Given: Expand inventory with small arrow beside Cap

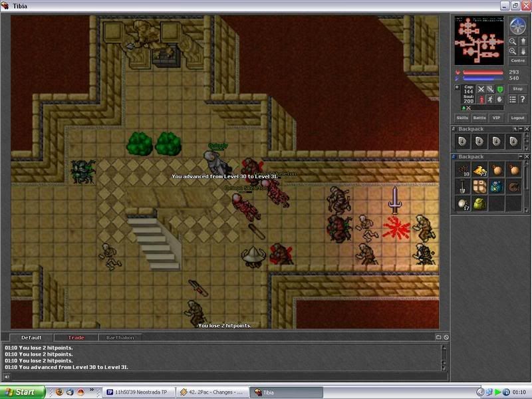Looking at the screenshot, I should 457,88.
